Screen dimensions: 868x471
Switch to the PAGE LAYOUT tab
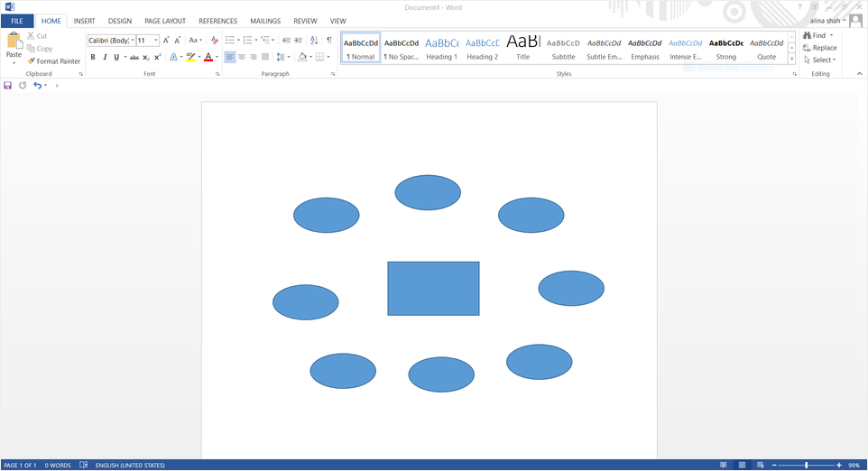pos(165,21)
